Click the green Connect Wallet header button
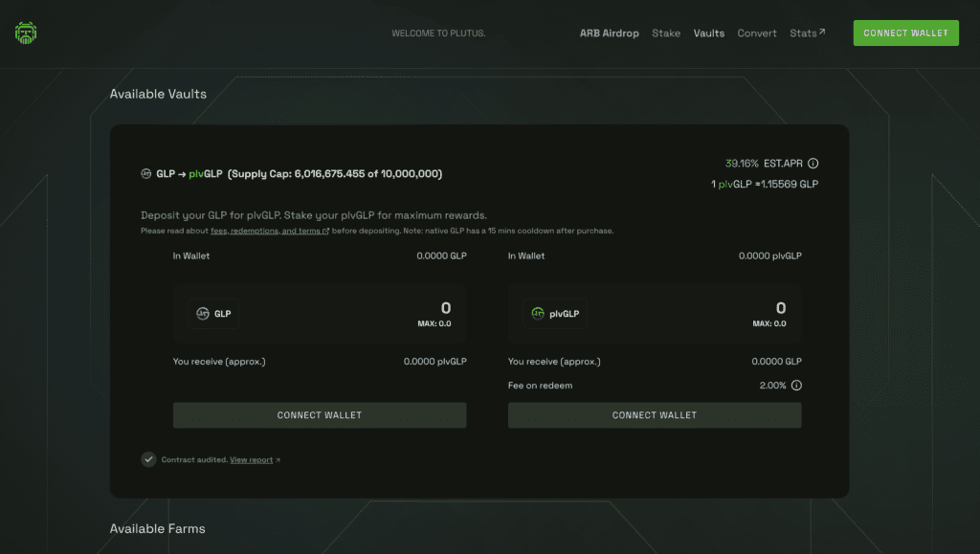The image size is (980, 554). tap(905, 33)
